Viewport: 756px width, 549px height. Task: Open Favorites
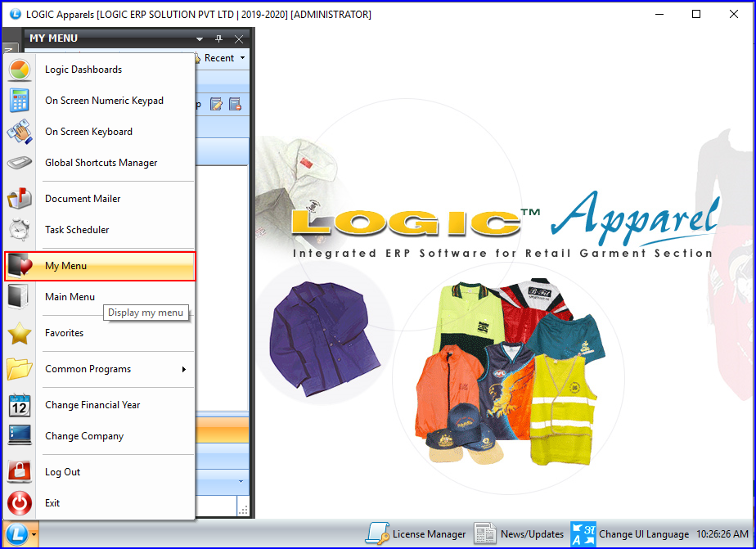point(99,333)
